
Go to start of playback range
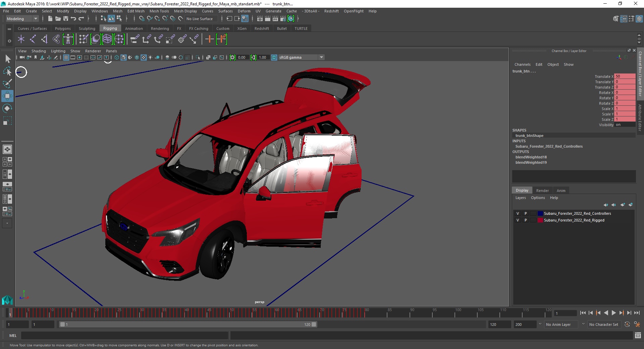point(583,313)
